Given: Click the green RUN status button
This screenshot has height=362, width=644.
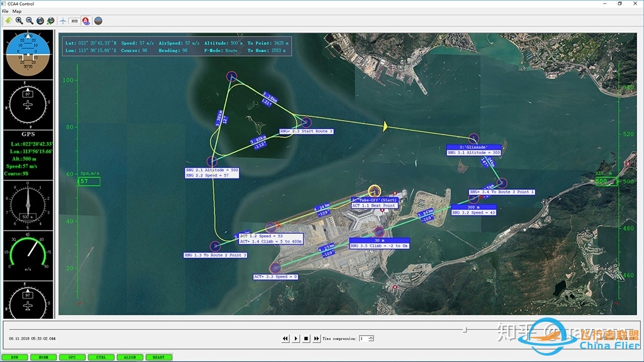Looking at the screenshot, I should 14,357.
